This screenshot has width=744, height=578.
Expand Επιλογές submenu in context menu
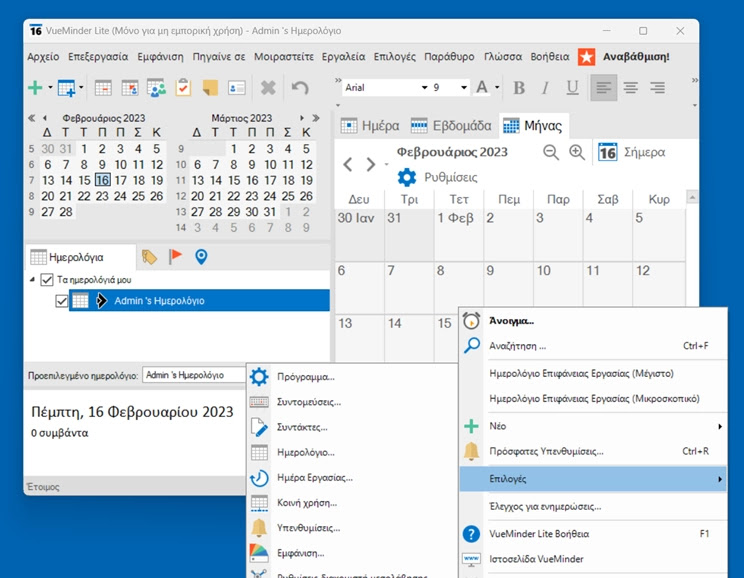593,479
